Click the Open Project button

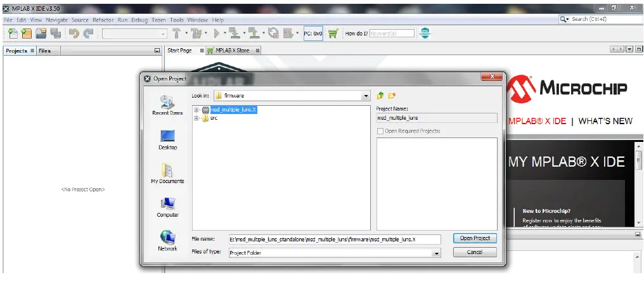point(475,238)
